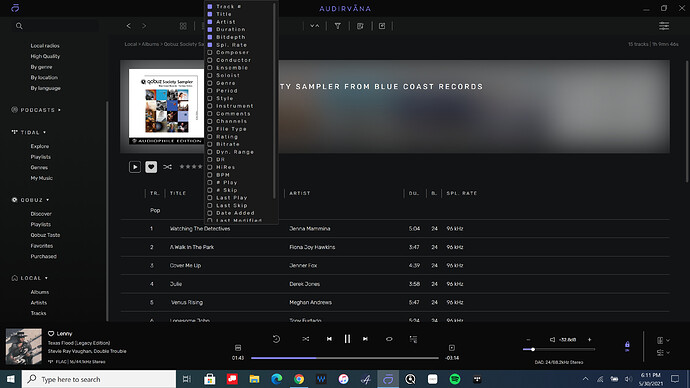
Task: Enable the Composer column checkbox
Action: click(210, 52)
